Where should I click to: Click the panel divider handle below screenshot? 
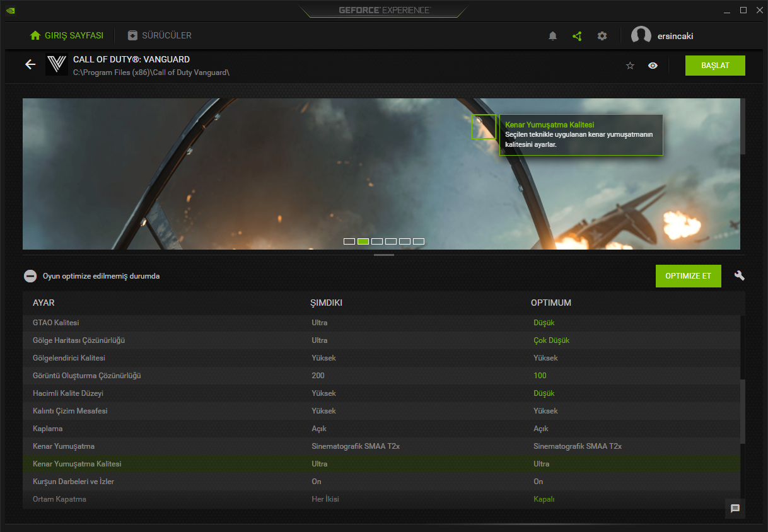(384, 255)
